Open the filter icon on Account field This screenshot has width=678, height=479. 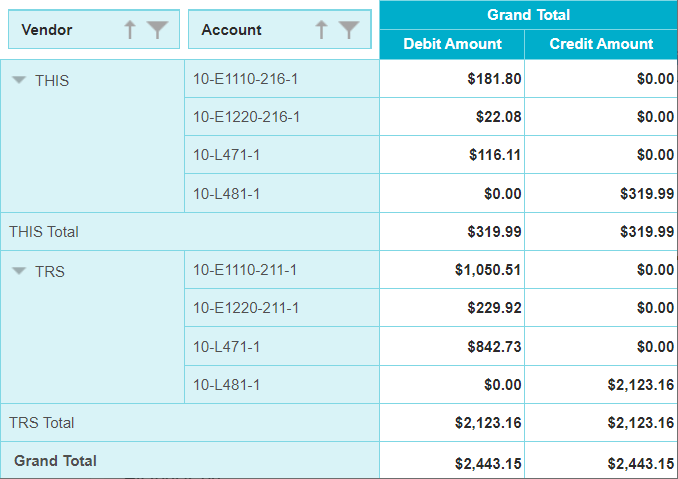tap(348, 30)
